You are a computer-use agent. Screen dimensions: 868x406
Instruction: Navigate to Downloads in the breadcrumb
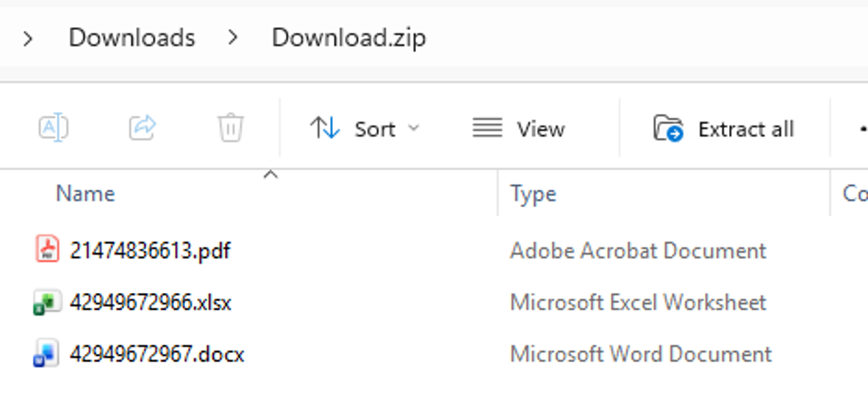click(132, 37)
